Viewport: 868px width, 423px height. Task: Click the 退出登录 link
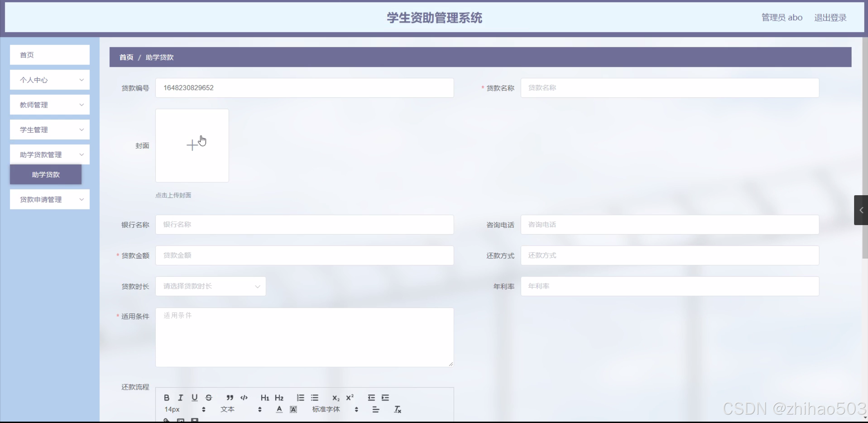click(x=830, y=18)
